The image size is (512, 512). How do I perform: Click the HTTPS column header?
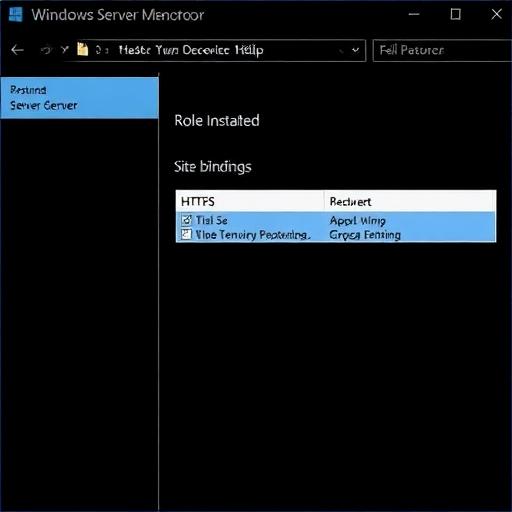point(249,201)
